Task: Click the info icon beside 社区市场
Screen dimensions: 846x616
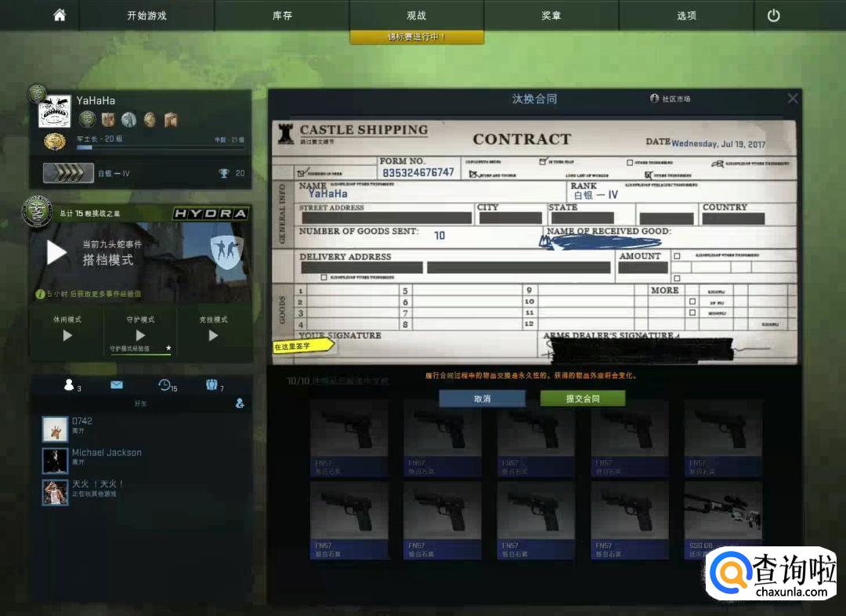Action: 654,98
